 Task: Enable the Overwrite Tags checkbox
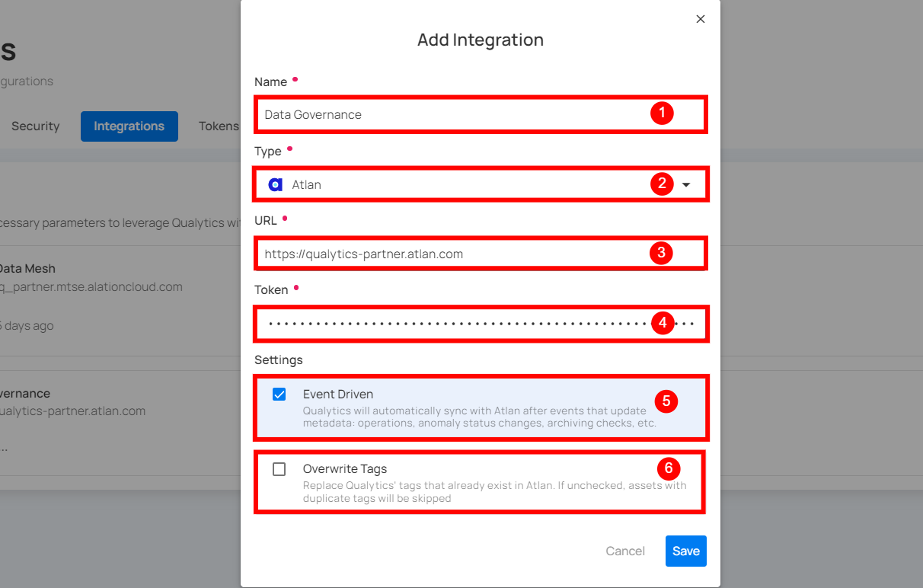(279, 469)
